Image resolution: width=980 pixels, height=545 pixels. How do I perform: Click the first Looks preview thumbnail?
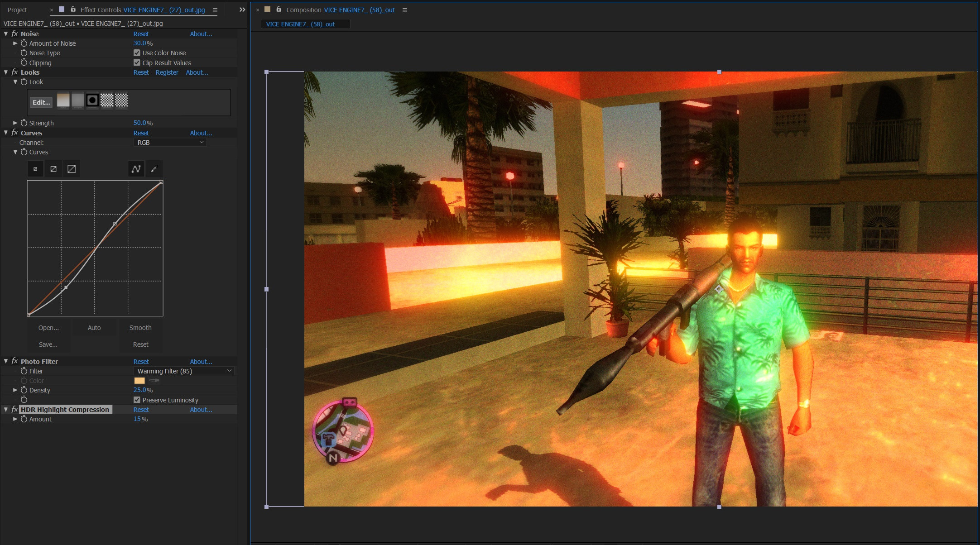coord(63,100)
